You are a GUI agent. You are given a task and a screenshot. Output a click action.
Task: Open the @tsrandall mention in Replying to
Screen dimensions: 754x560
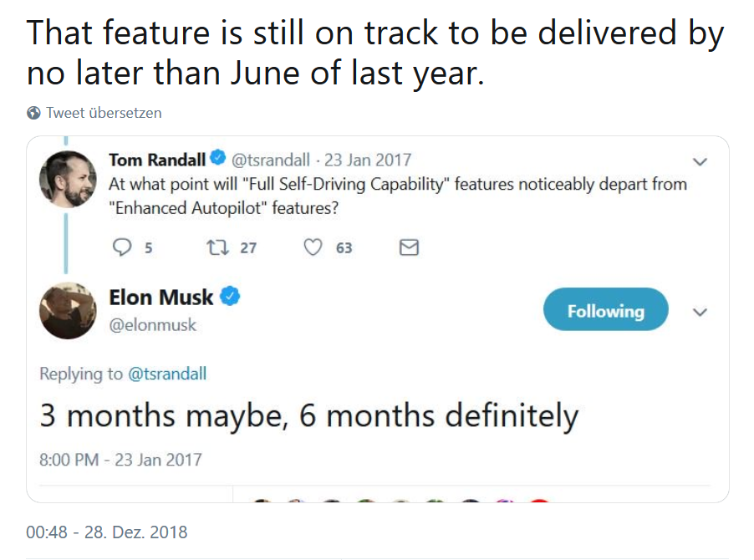point(167,374)
